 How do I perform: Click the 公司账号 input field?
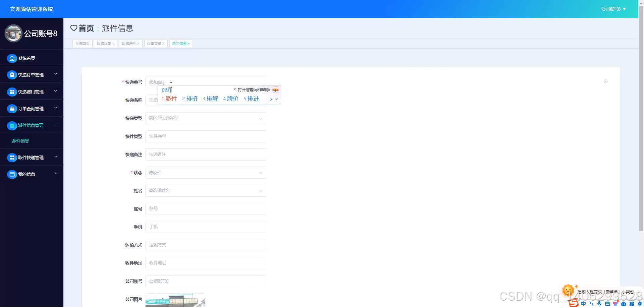[206, 281]
